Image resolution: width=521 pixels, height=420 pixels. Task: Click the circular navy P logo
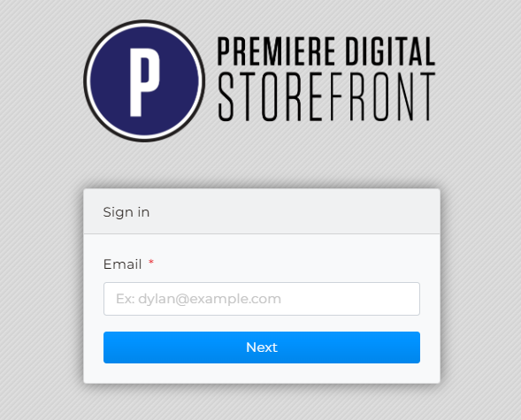(144, 80)
